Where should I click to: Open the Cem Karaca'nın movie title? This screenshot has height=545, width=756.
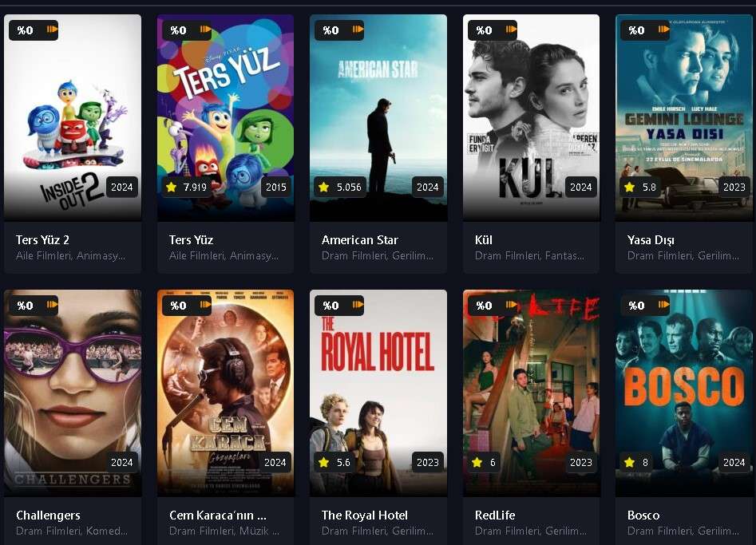point(217,515)
